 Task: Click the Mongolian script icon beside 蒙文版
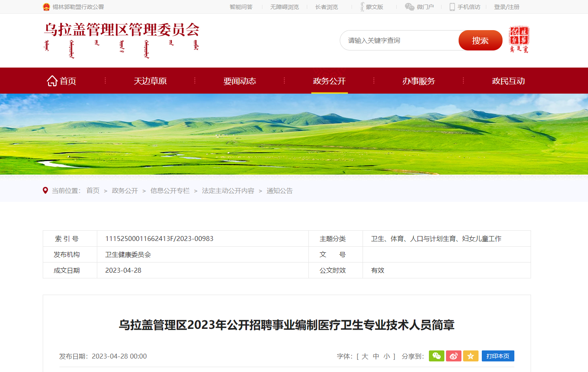(x=362, y=7)
